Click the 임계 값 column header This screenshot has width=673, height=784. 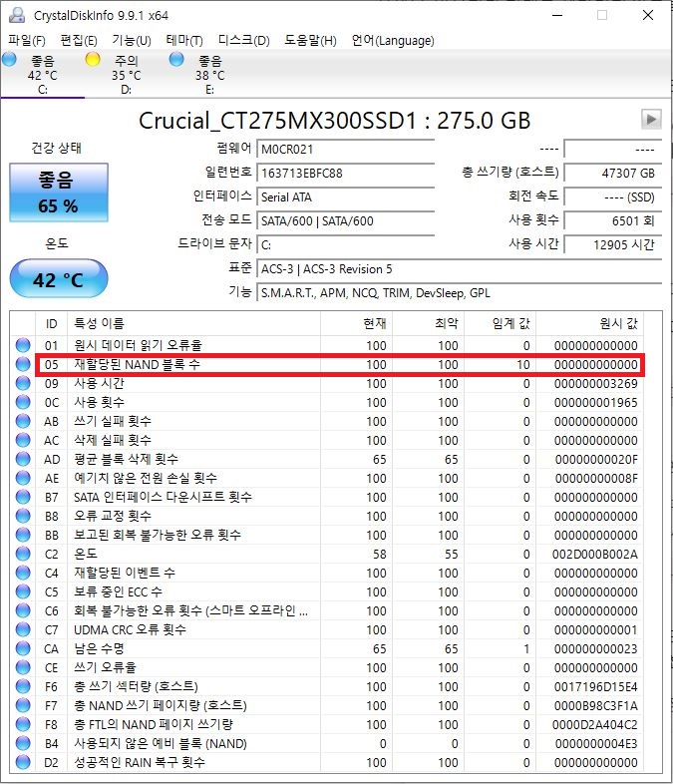point(501,324)
